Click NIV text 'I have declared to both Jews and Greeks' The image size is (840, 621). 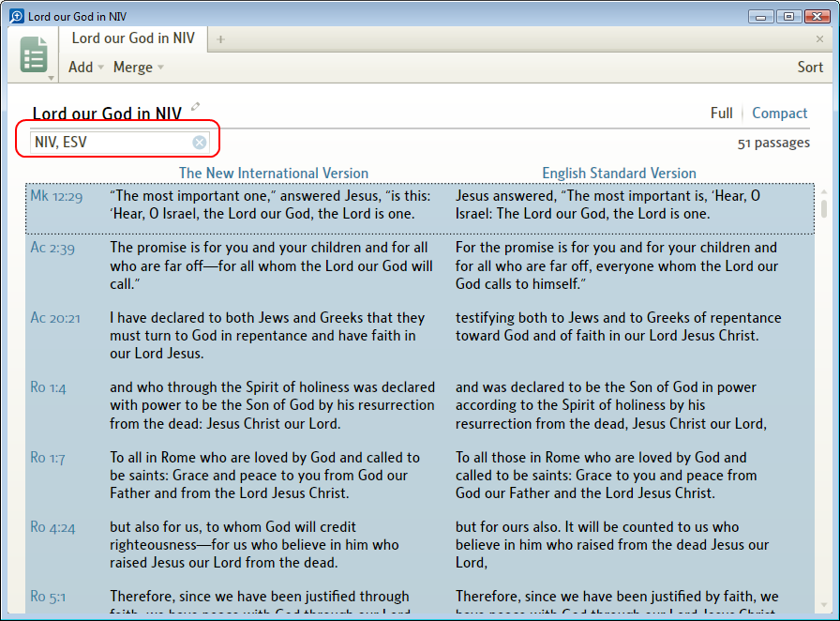click(x=267, y=335)
